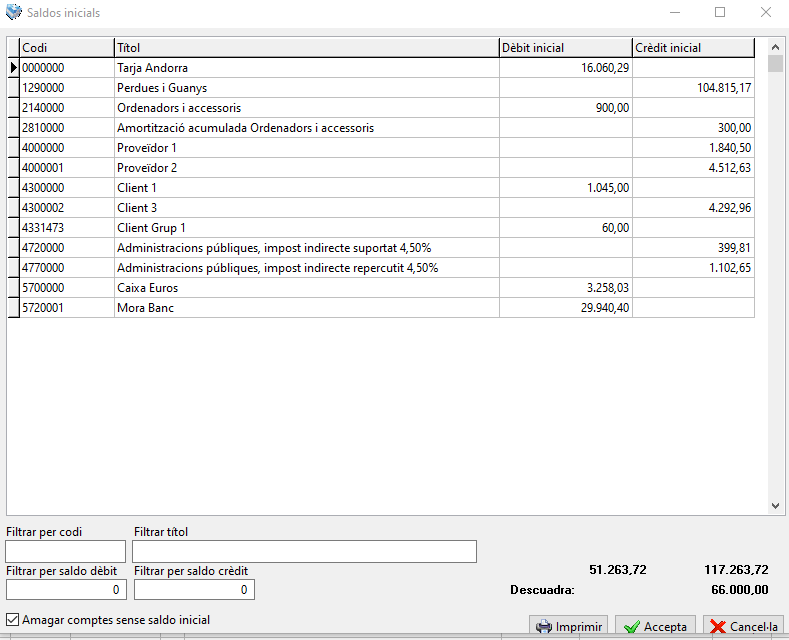Toggle Amagar comptes sense saldo inicial checkbox
The image size is (789, 640).
[x=13, y=619]
